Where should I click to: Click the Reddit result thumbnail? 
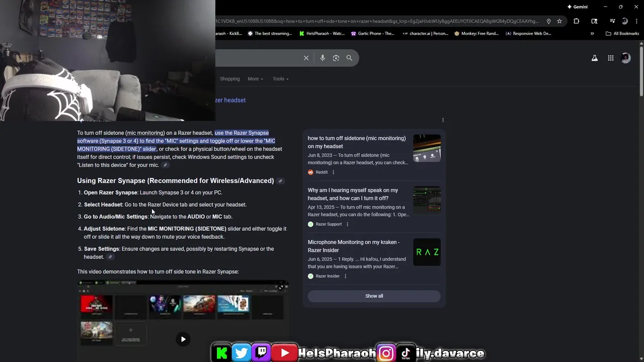(427, 148)
